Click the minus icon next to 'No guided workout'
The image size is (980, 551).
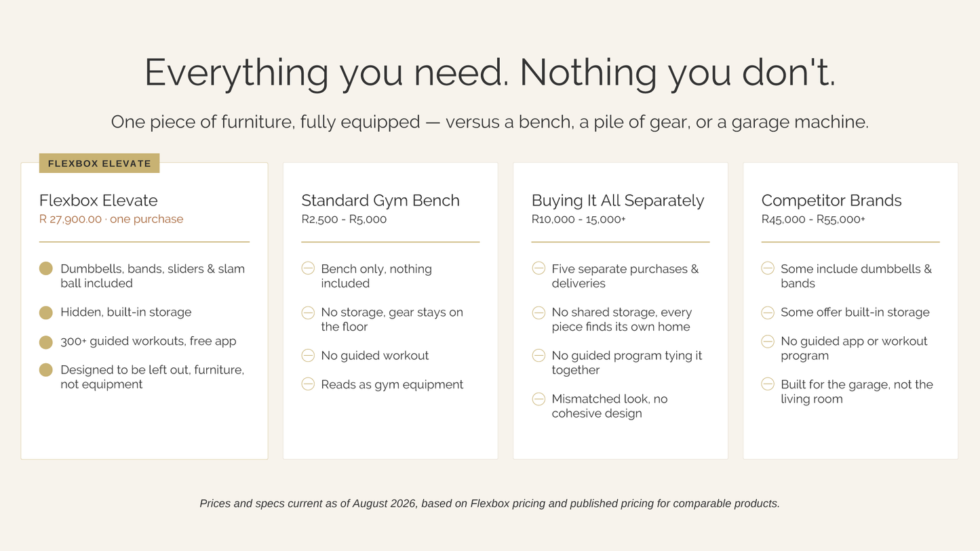[308, 355]
